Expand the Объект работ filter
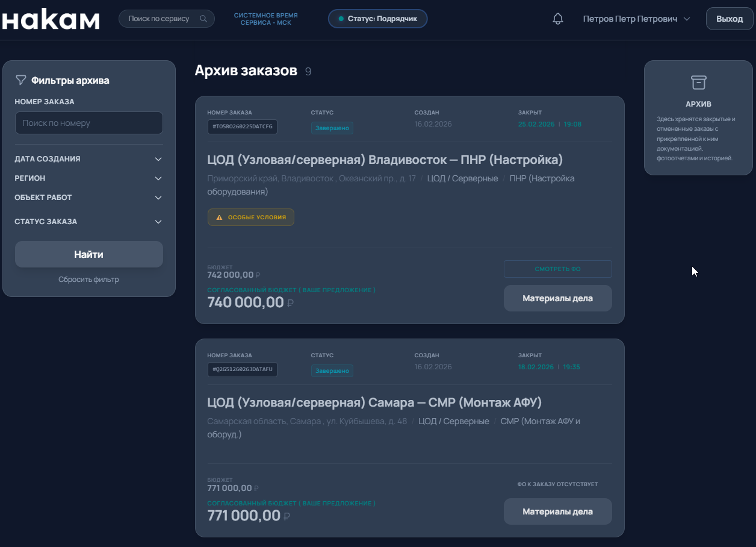This screenshot has height=547, width=756. [89, 198]
